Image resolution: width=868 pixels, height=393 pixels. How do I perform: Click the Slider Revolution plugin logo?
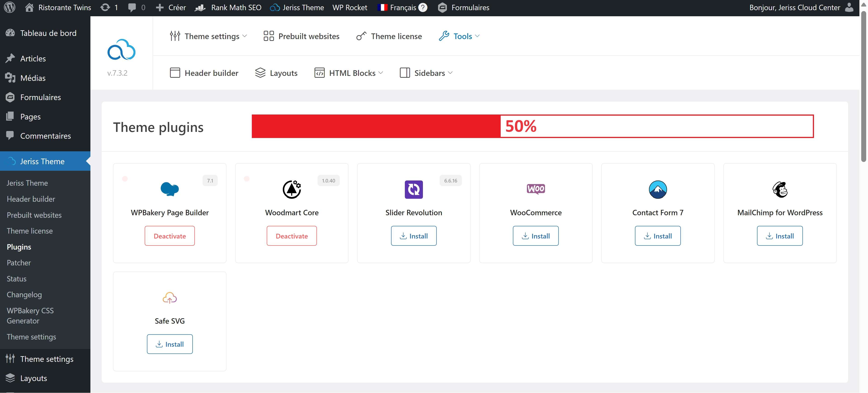click(x=414, y=189)
